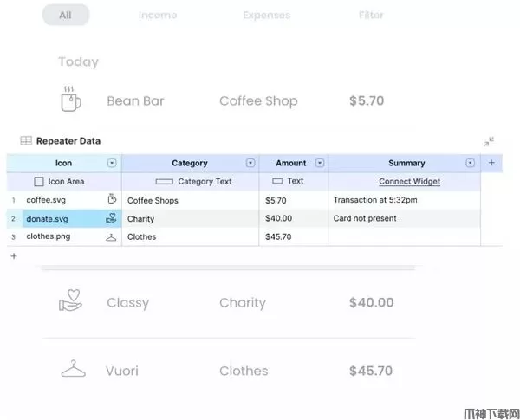Click the clothes.png hanger thumbnail in row 3
The image size is (520, 420).
click(111, 236)
